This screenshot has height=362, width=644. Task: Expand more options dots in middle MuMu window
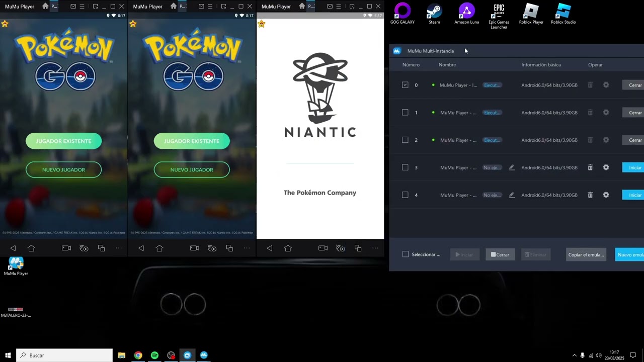247,248
